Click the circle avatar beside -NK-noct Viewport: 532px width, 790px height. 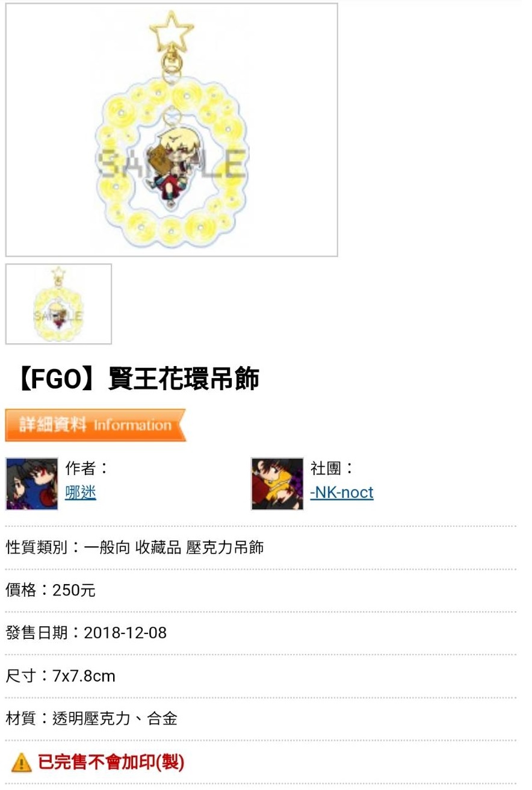click(277, 484)
